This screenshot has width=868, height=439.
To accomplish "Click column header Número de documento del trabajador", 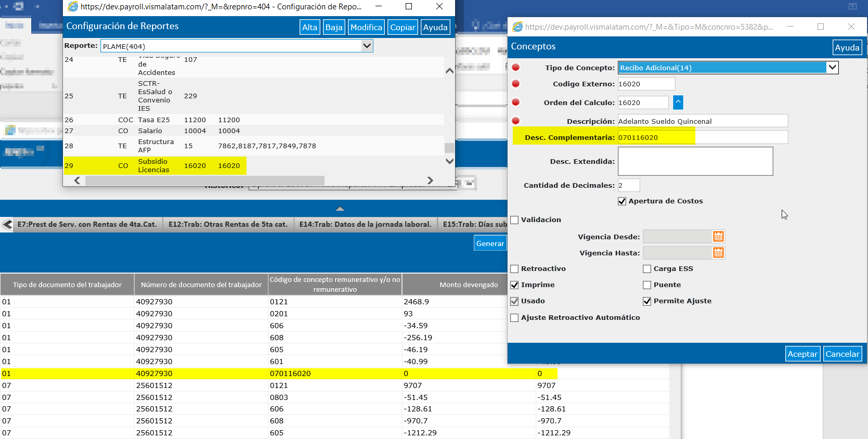I will point(201,285).
